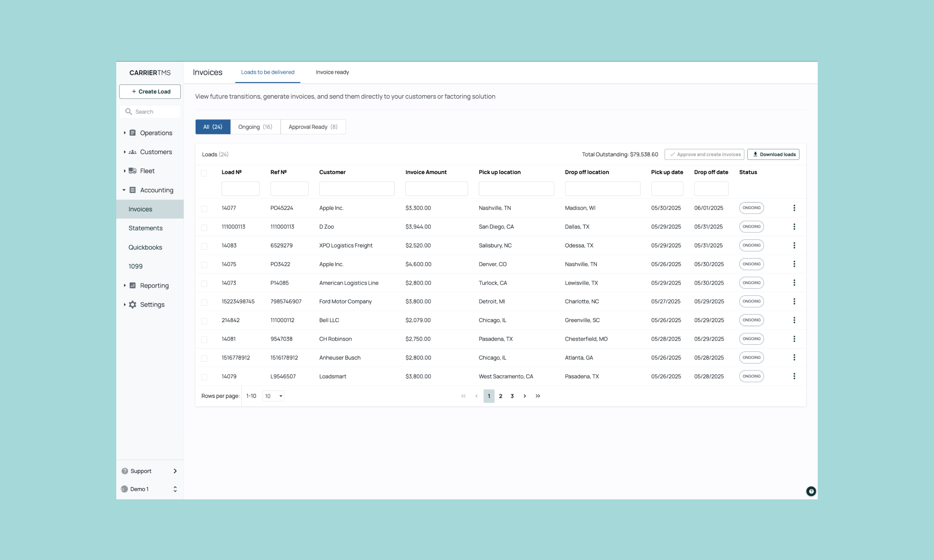Open rows per page dropdown
Image resolution: width=934 pixels, height=560 pixels.
(x=273, y=396)
